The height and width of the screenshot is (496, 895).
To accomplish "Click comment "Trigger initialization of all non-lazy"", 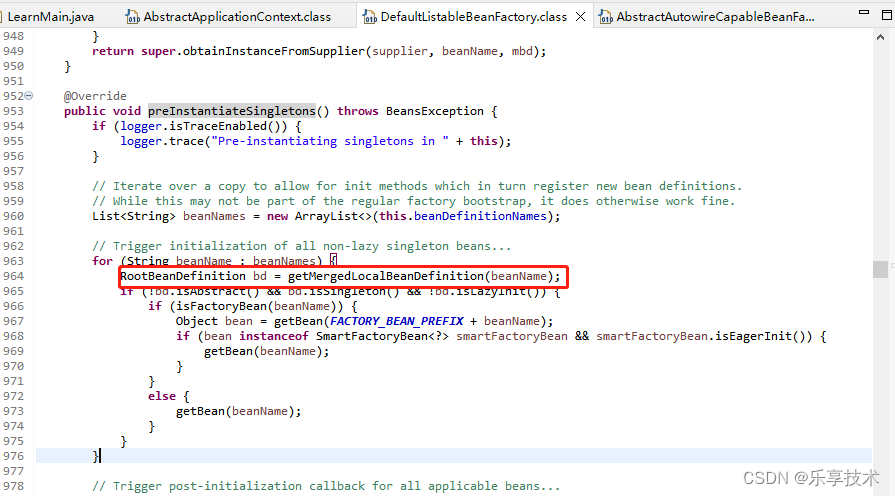I will [301, 246].
